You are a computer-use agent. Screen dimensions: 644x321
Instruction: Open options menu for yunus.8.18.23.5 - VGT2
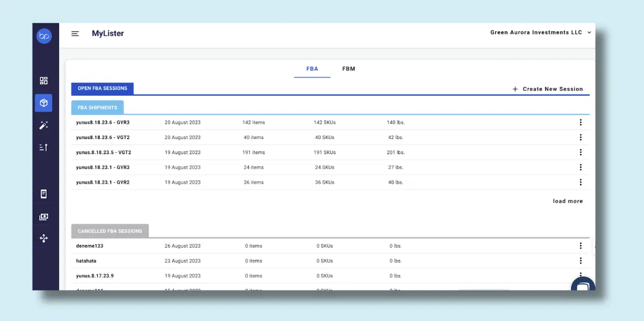coord(580,152)
